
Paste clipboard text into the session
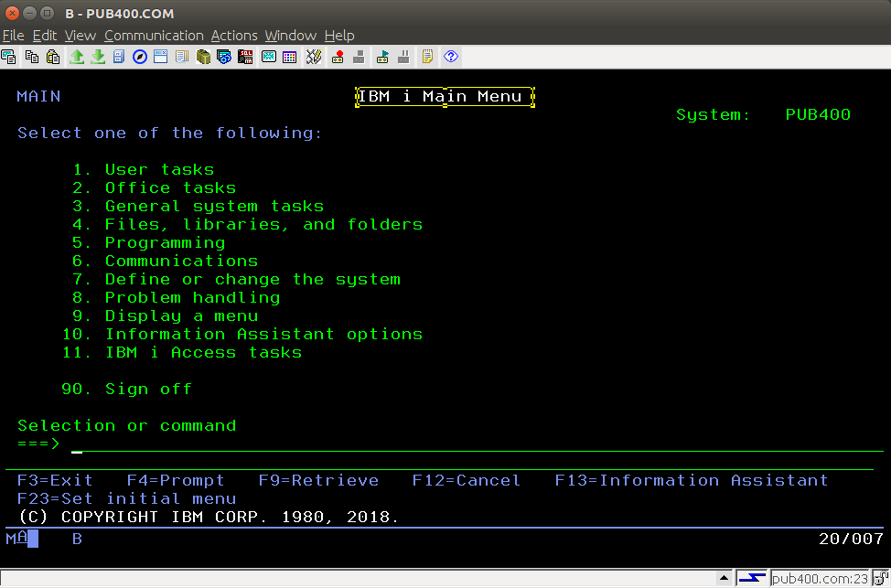tap(52, 56)
